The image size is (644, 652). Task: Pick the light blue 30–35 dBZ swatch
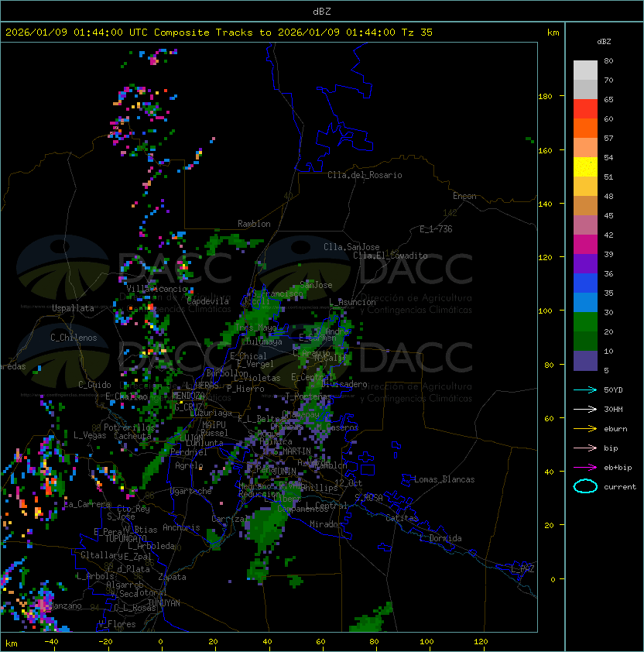tap(585, 303)
